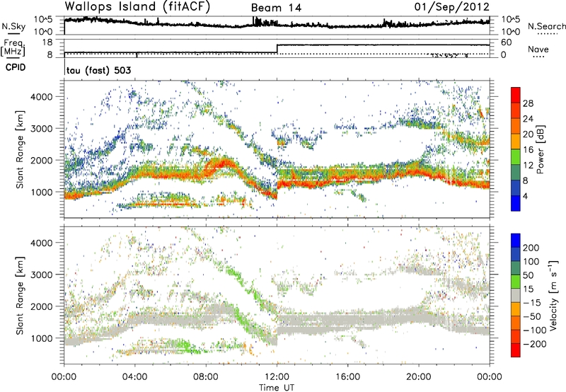Click the '18' frequency axis tick

47,42
